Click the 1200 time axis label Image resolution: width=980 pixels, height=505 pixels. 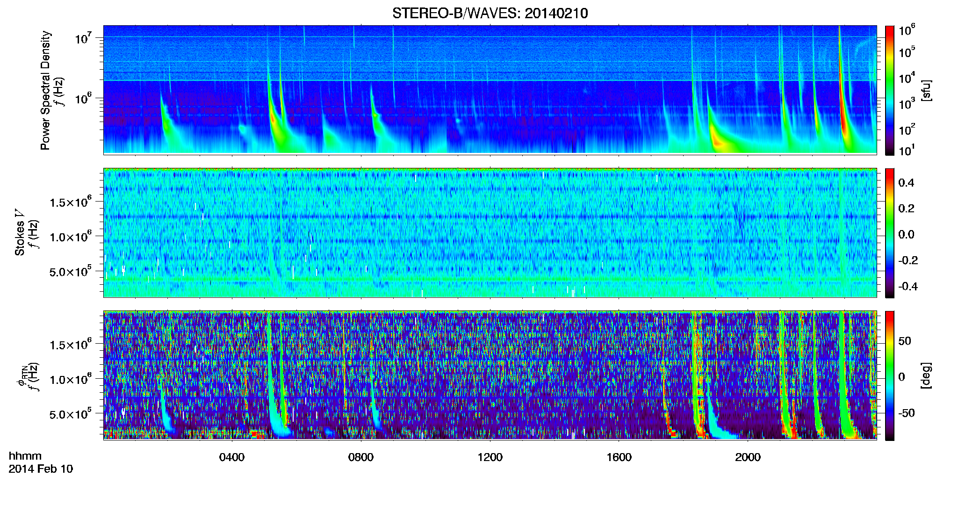pyautogui.click(x=490, y=457)
